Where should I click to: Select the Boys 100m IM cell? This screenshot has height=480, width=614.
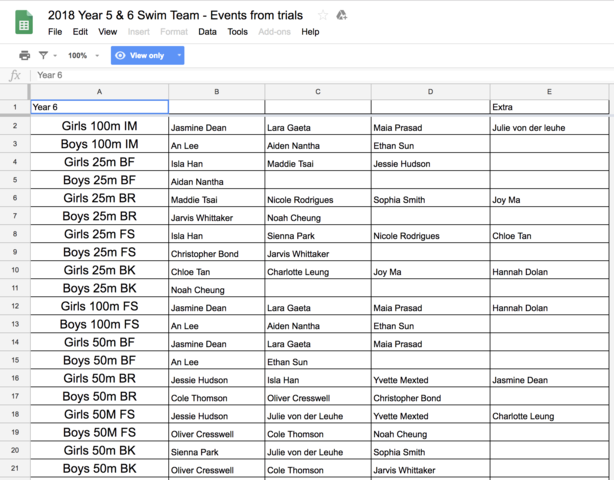99,144
